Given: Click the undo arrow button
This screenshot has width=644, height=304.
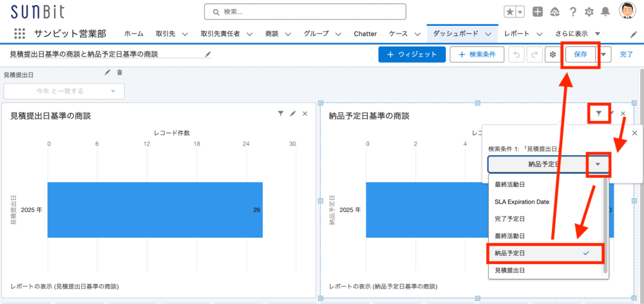Looking at the screenshot, I should click(516, 55).
